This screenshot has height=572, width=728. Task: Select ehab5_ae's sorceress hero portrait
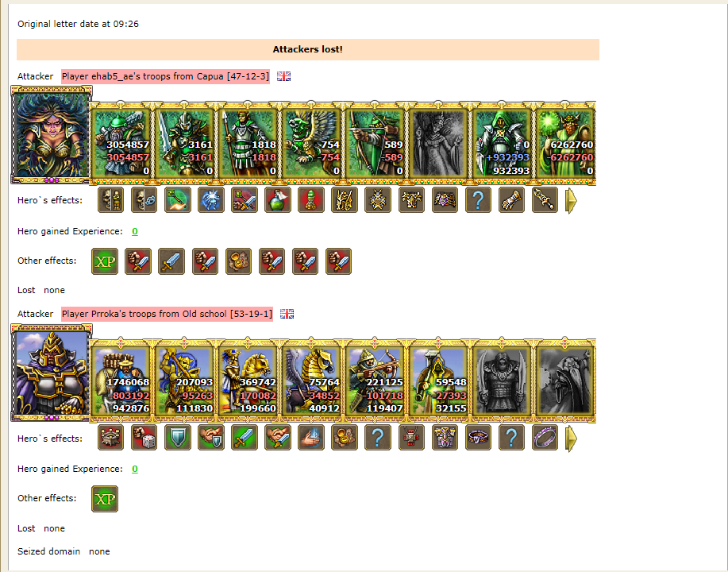(52, 135)
